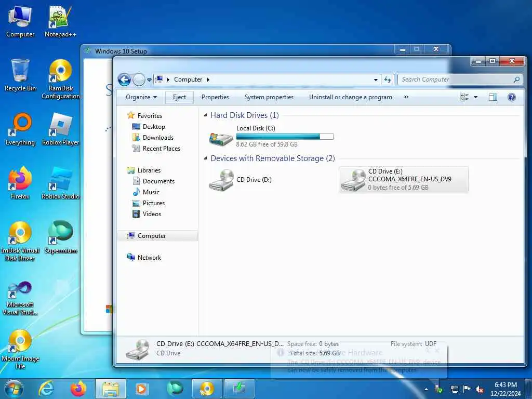Screen dimensions: 532x399
Task: Click the Explorer Forward navigation button
Action: 138,79
